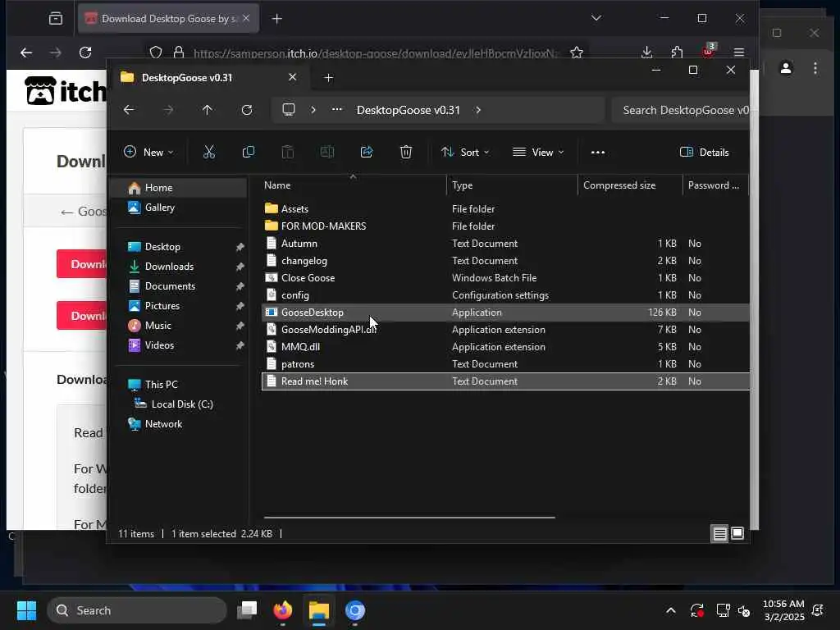Select the Assets folder
Viewport: 840px width, 630px height.
505,209
